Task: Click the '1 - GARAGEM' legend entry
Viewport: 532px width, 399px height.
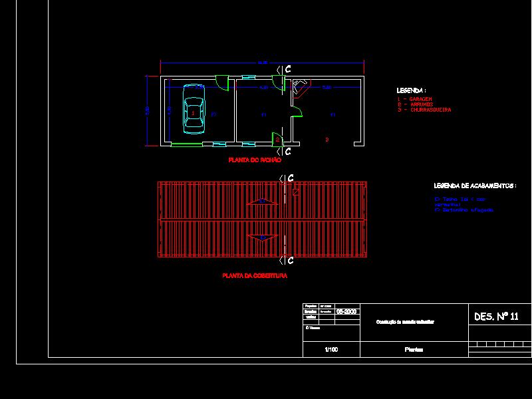Action: (x=415, y=98)
